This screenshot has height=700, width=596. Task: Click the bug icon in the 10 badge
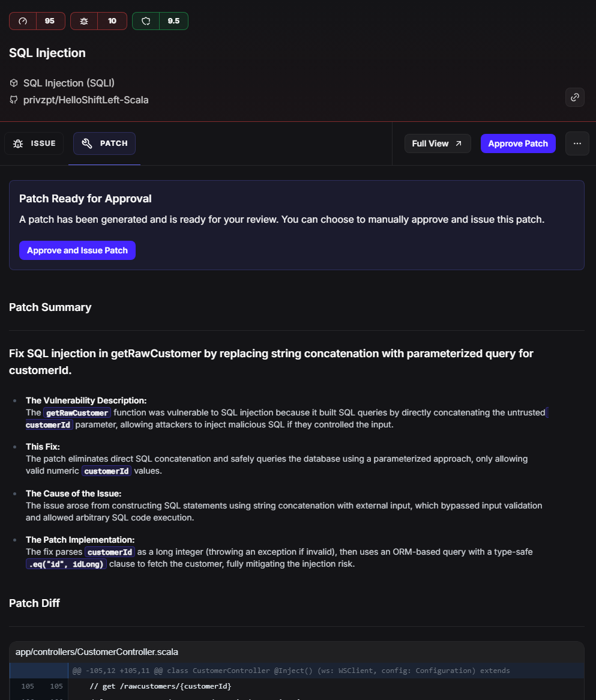84,21
